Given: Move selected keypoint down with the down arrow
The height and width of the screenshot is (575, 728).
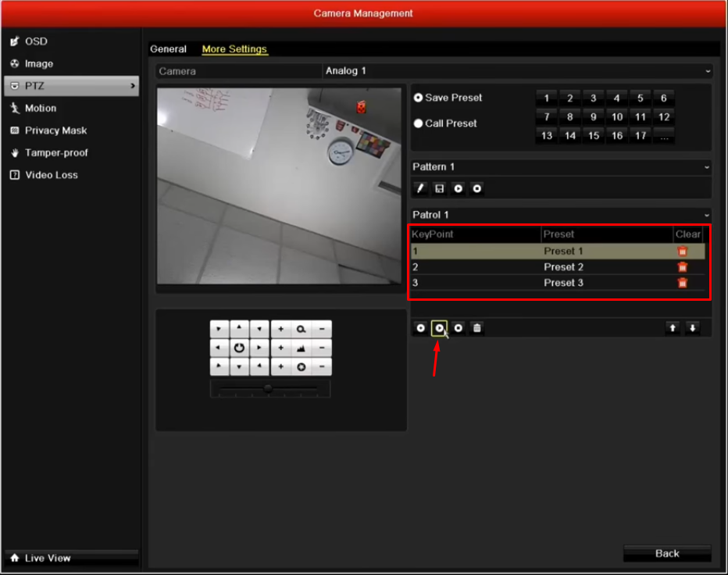Looking at the screenshot, I should (x=693, y=328).
